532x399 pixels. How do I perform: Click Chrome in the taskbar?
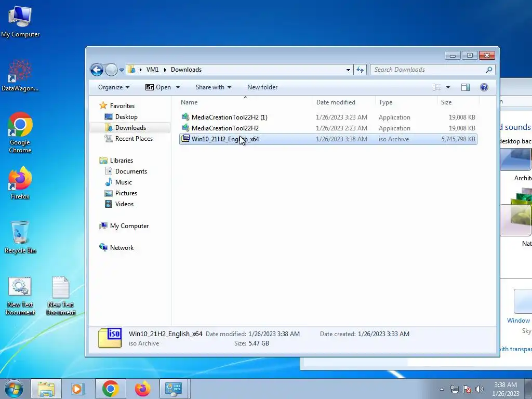pos(110,389)
